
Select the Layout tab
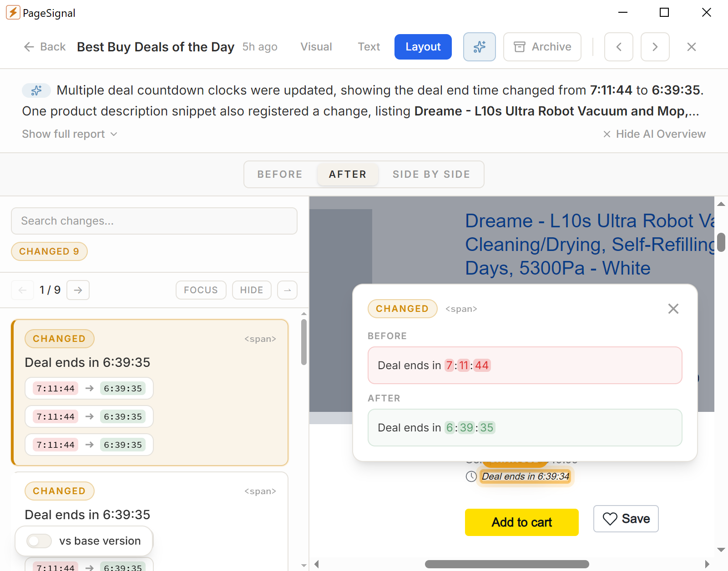(423, 47)
